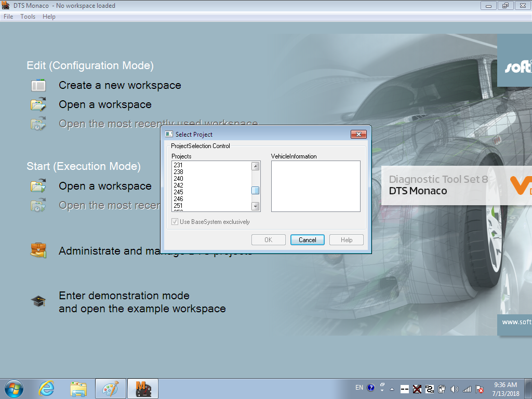Click the DTS Monaco title bar app icon

tap(5, 5)
